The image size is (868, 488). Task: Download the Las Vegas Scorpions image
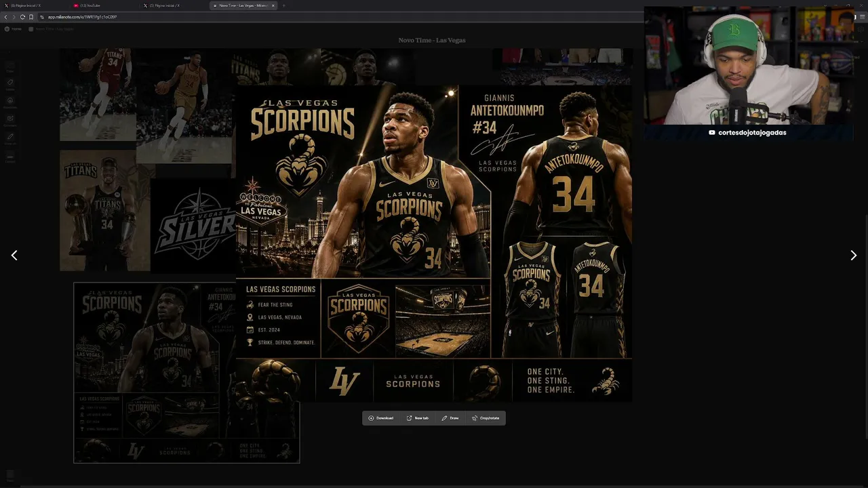pyautogui.click(x=380, y=418)
